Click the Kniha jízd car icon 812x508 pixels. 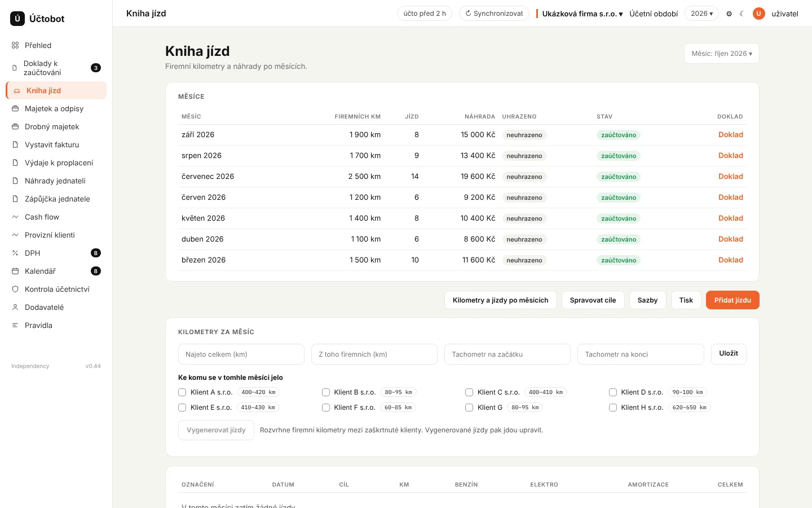(x=17, y=90)
